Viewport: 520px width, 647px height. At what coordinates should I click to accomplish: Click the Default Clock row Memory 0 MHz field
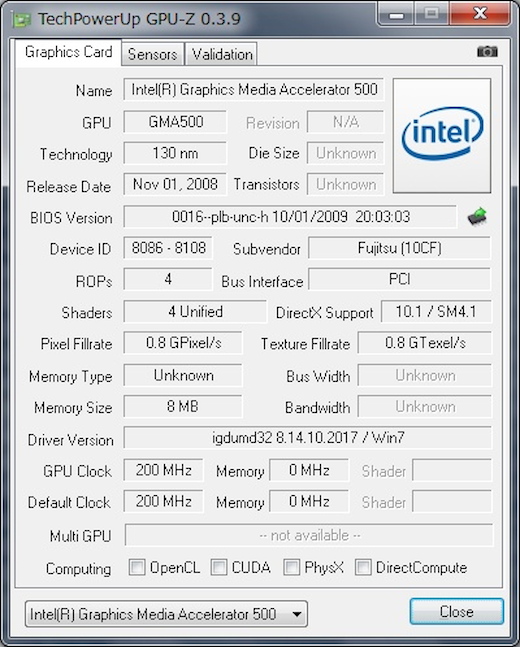point(309,501)
